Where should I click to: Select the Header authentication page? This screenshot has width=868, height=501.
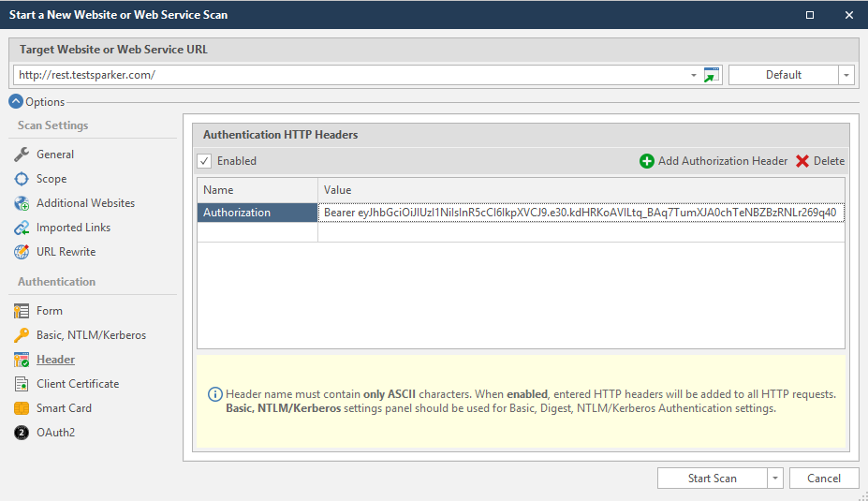point(55,360)
